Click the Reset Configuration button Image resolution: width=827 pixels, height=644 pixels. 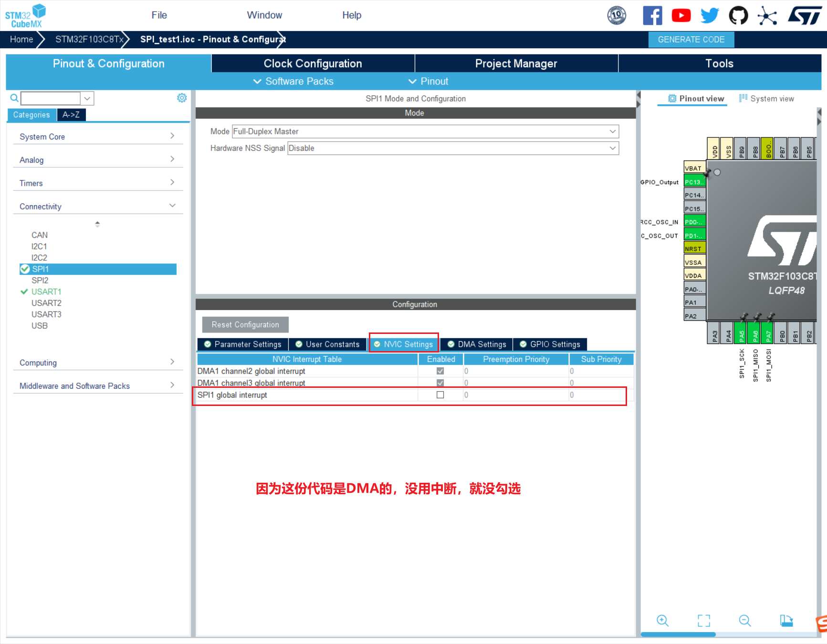point(245,325)
